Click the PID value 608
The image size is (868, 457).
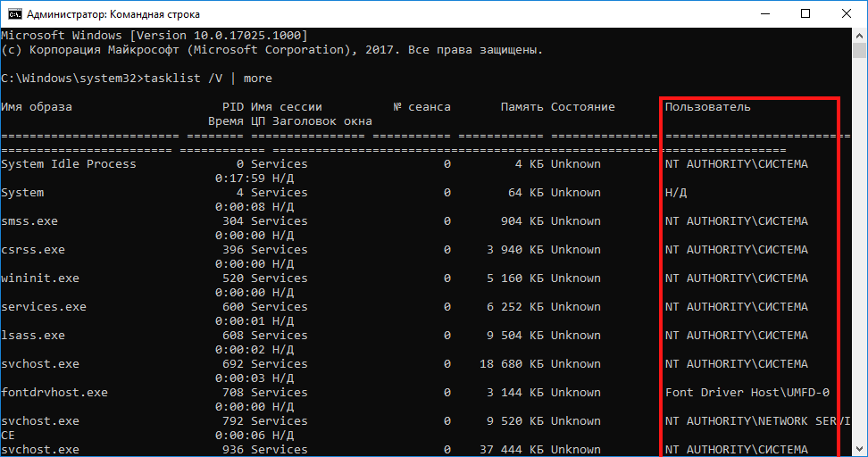coord(233,336)
